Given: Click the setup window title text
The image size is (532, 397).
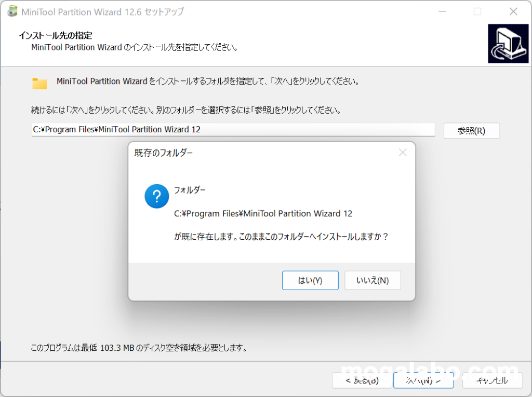Looking at the screenshot, I should pos(103,11).
